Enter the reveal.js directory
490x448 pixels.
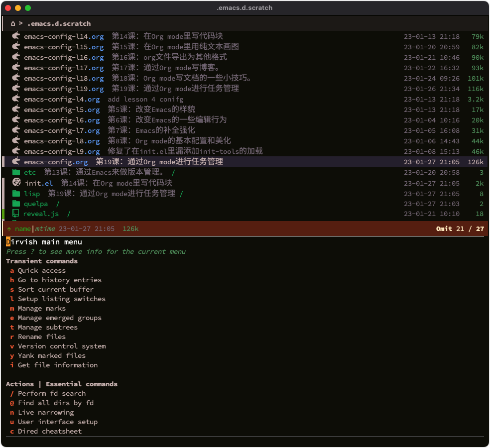tap(41, 214)
